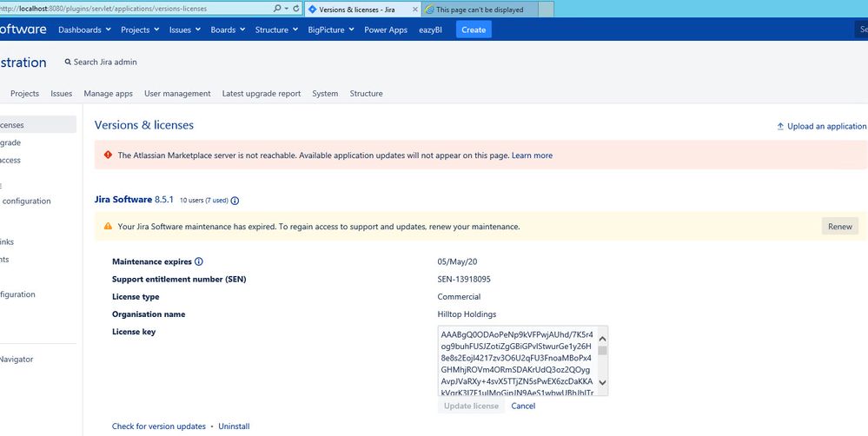868x436 pixels.
Task: Switch to the Structure admin tab
Action: (366, 94)
